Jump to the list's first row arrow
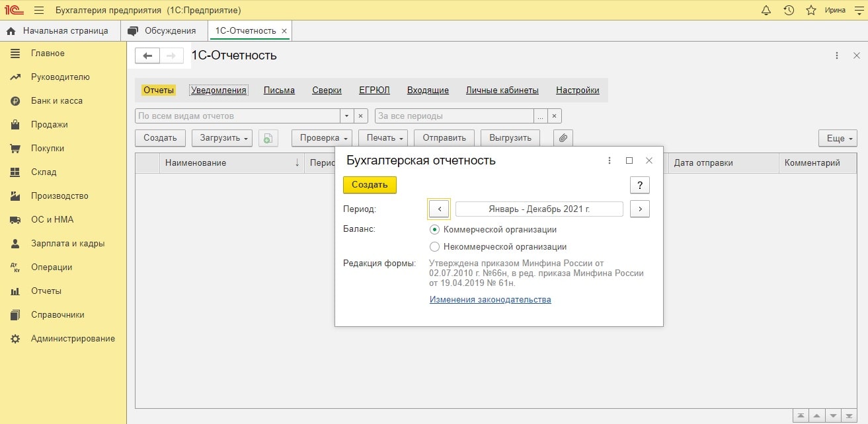 click(801, 415)
